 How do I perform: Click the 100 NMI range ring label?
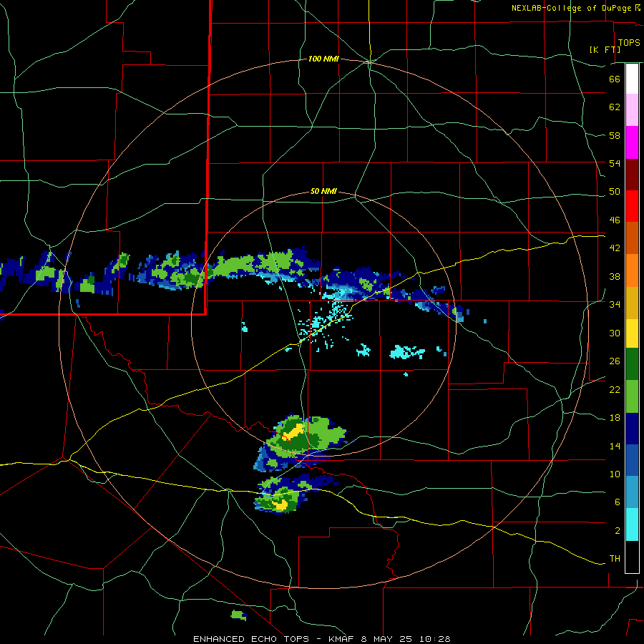click(323, 59)
